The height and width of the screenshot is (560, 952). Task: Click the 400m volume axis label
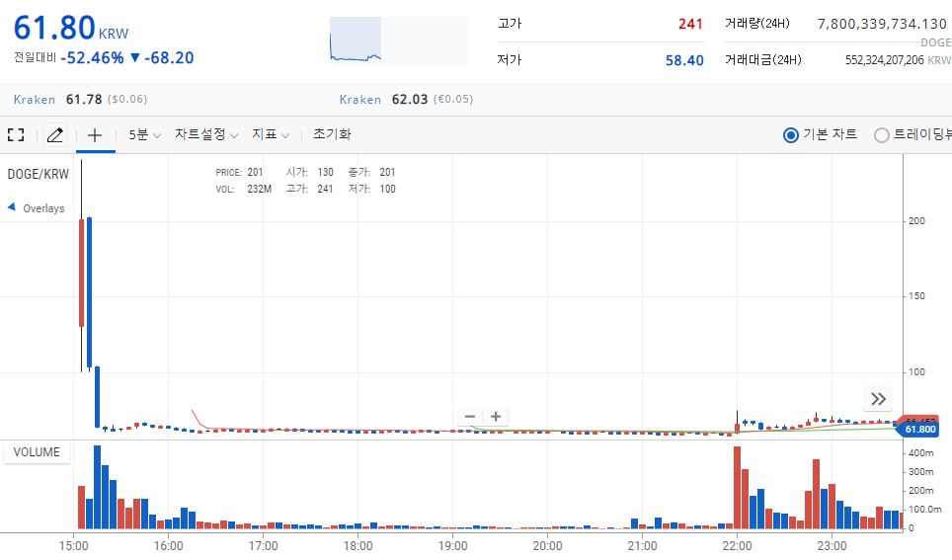(x=920, y=453)
